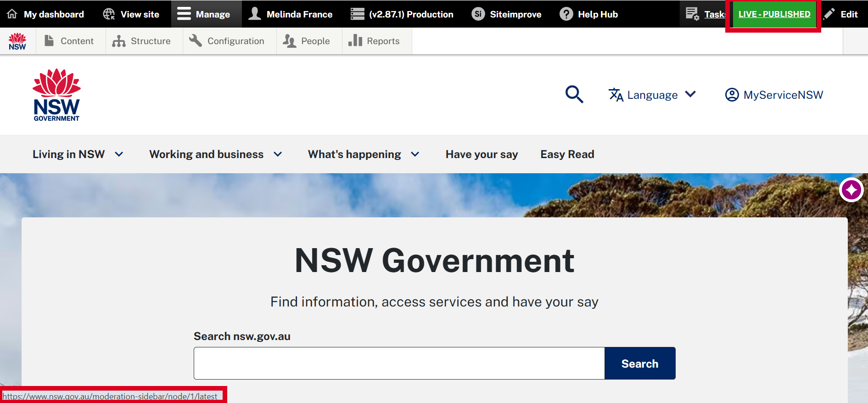Open MyServiceNSW account link
This screenshot has width=868, height=403.
774,95
